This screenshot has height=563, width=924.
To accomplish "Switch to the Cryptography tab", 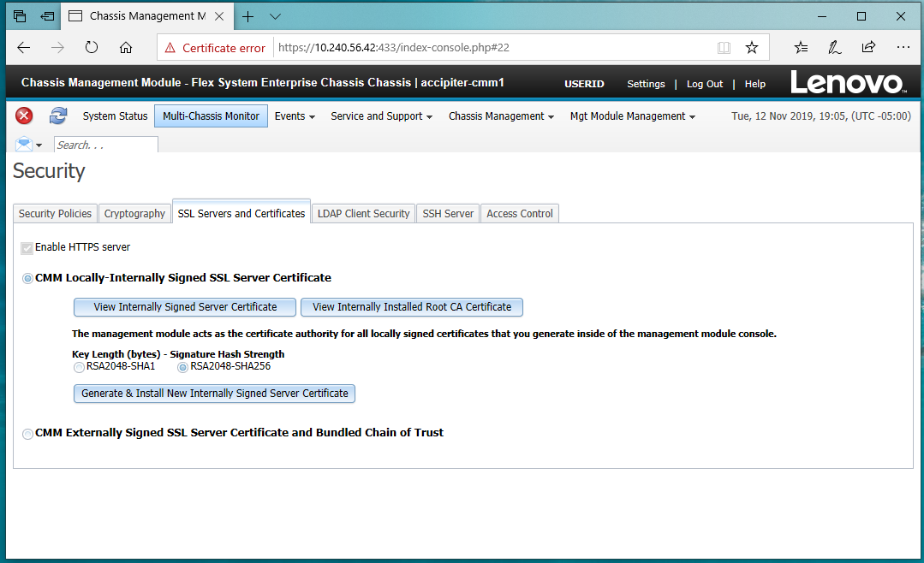I will (x=134, y=214).
